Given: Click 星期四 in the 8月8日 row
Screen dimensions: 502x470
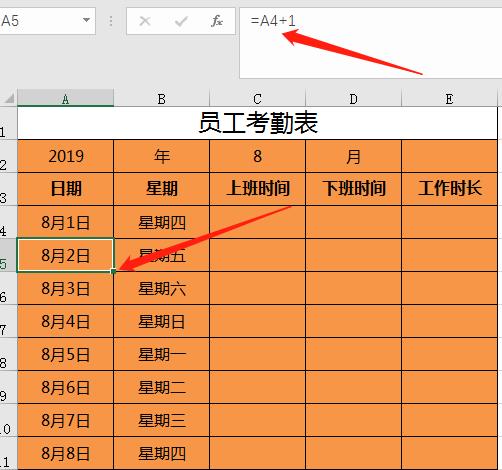Looking at the screenshot, I should pos(161,453).
